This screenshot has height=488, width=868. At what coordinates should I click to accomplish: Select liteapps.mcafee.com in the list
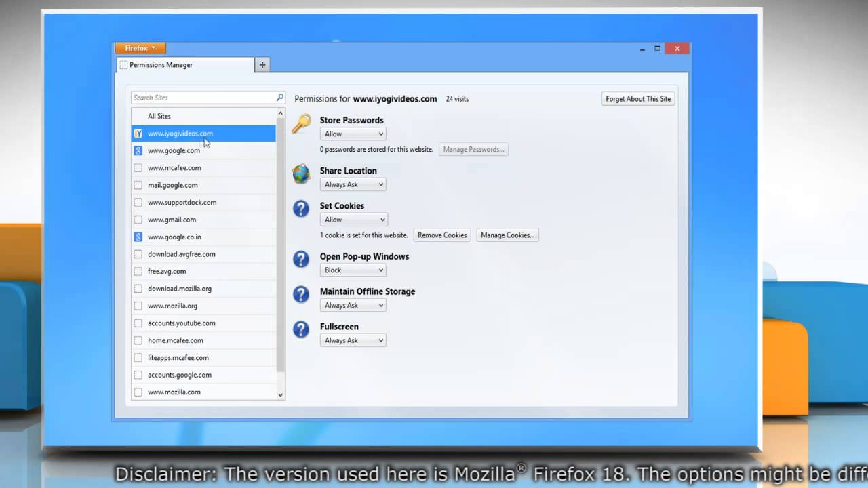pyautogui.click(x=203, y=357)
